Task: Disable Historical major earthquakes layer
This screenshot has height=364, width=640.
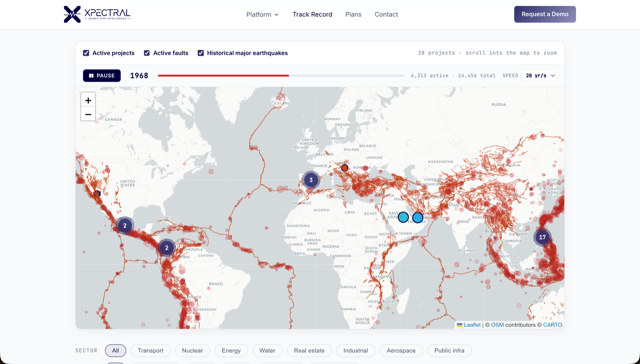Action: [x=201, y=53]
